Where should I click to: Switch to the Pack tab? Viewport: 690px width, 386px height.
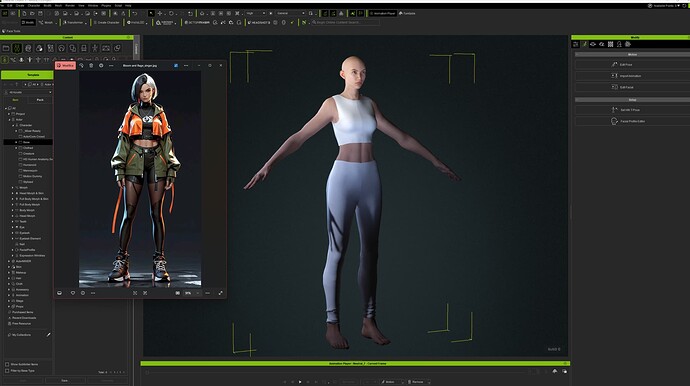(x=40, y=100)
